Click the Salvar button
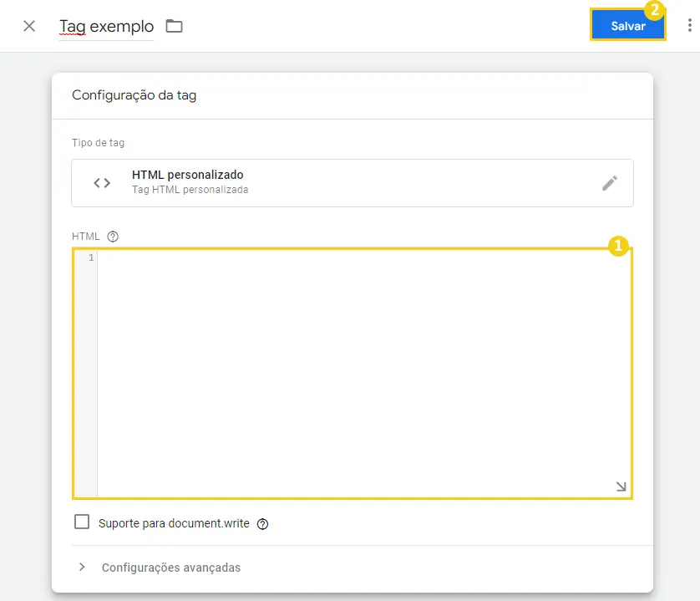The width and height of the screenshot is (700, 601). [x=627, y=26]
